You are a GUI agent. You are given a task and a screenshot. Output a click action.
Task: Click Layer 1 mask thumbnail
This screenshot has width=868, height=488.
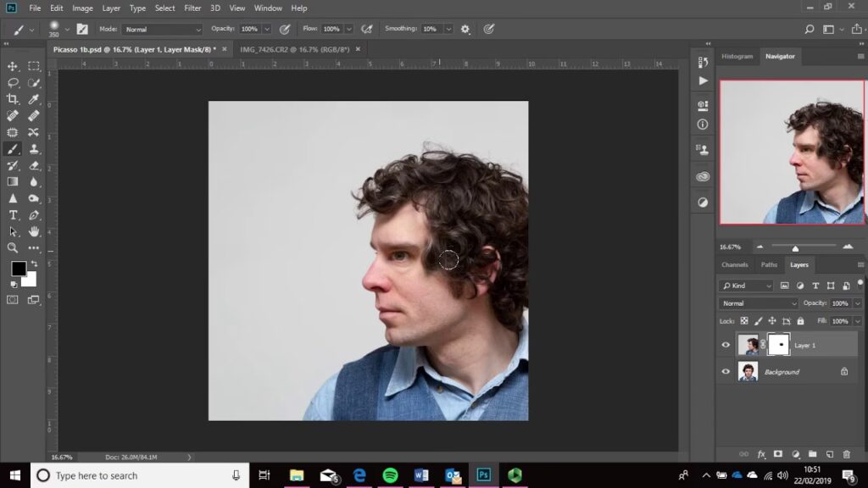click(778, 345)
